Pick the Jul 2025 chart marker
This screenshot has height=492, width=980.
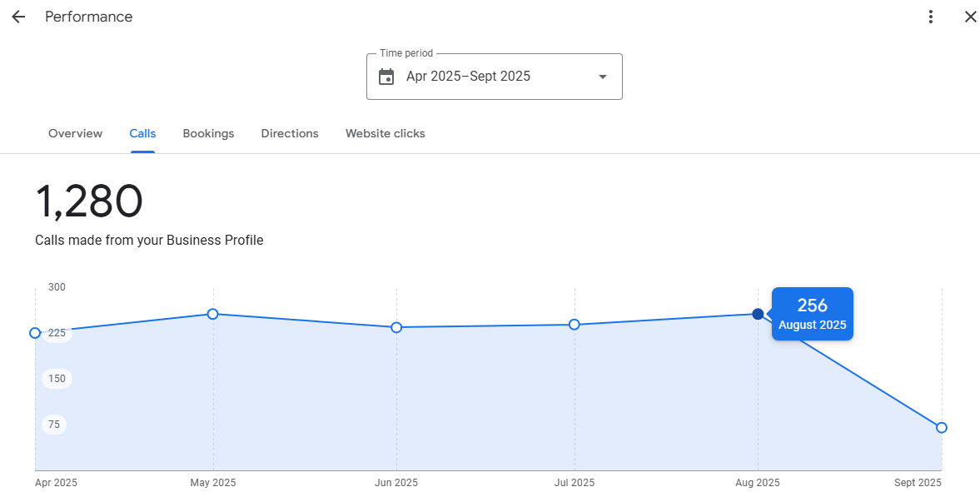click(575, 325)
